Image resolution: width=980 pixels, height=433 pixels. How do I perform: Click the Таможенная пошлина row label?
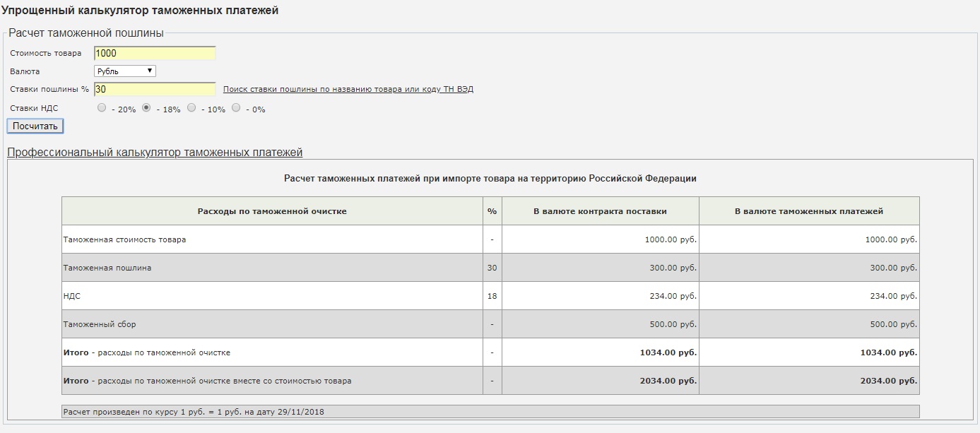pos(107,268)
